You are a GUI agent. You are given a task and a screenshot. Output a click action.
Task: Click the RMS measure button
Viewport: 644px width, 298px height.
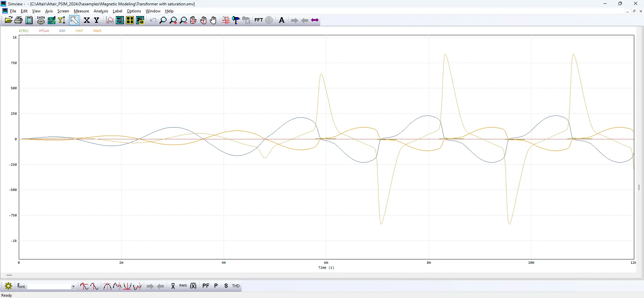(183, 286)
